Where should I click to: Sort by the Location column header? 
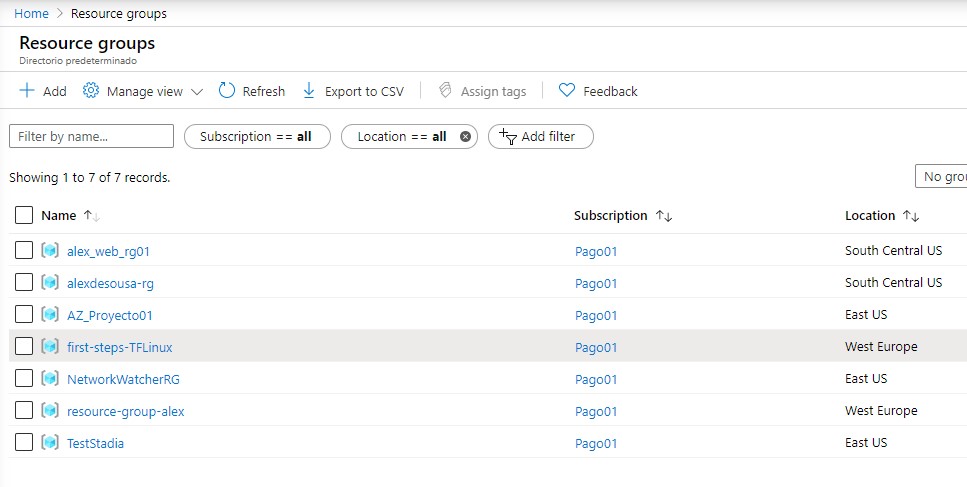870,216
